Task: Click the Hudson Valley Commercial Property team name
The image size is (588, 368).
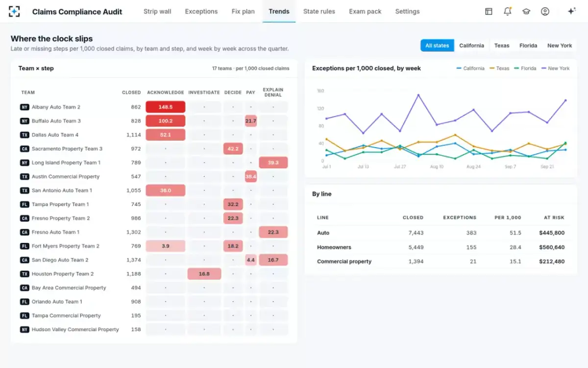Action: click(75, 330)
